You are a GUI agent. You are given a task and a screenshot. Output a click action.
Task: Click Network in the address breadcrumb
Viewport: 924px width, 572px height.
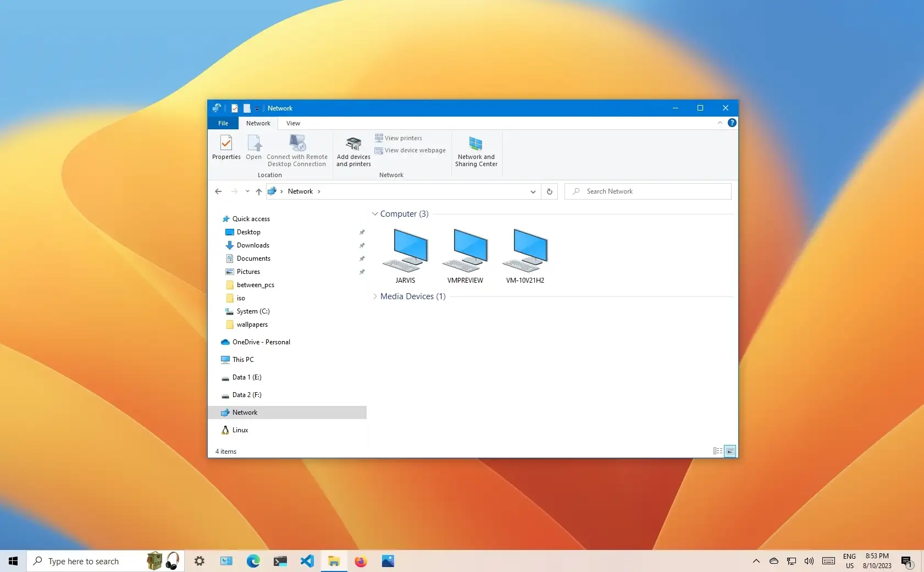coord(300,191)
